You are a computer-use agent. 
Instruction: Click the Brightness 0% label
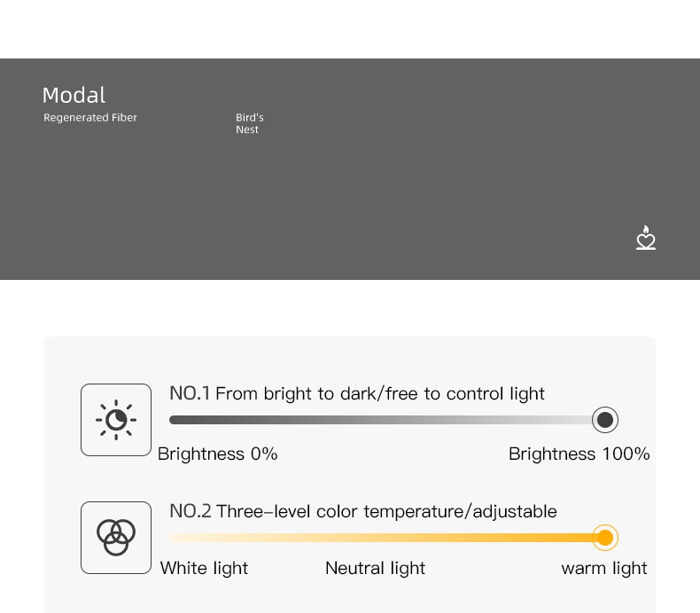217,454
